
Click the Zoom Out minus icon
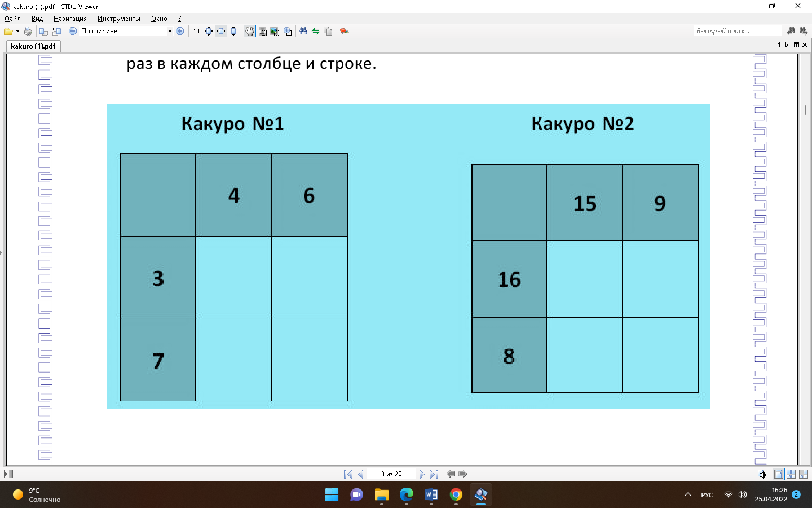tap(73, 31)
